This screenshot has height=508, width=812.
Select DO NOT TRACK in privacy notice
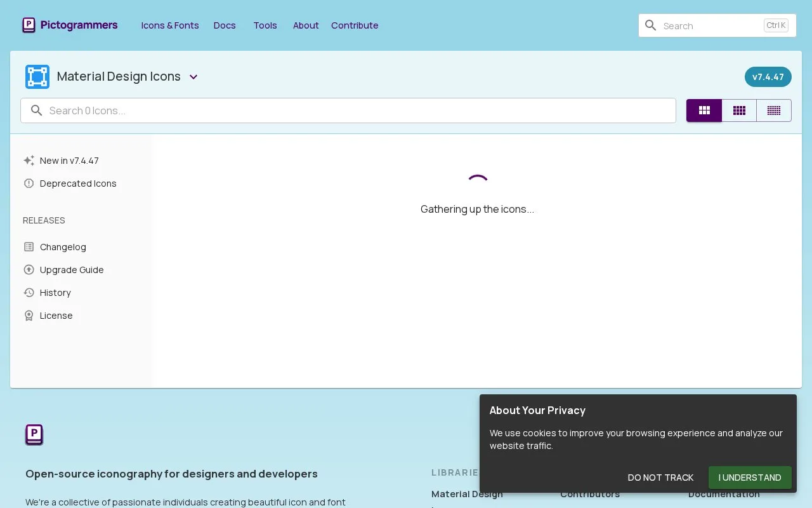point(660,478)
